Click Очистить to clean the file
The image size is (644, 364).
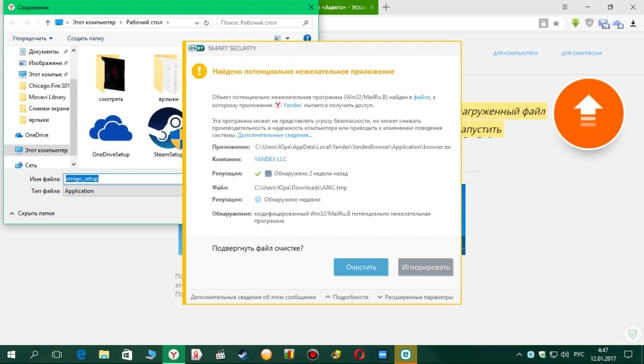pos(360,267)
